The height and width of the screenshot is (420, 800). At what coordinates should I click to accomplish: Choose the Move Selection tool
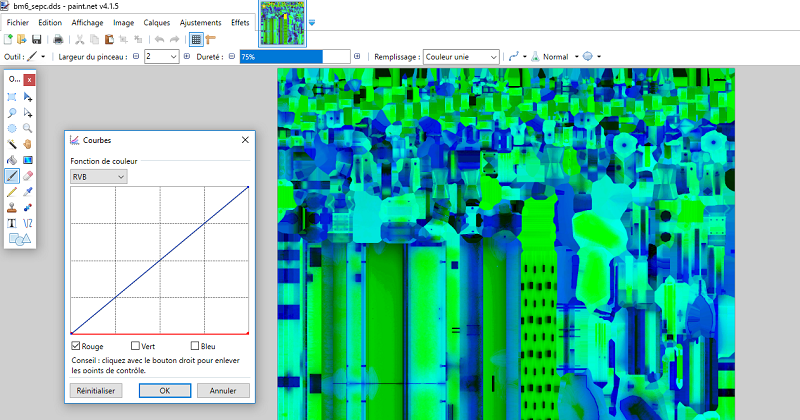point(28,113)
